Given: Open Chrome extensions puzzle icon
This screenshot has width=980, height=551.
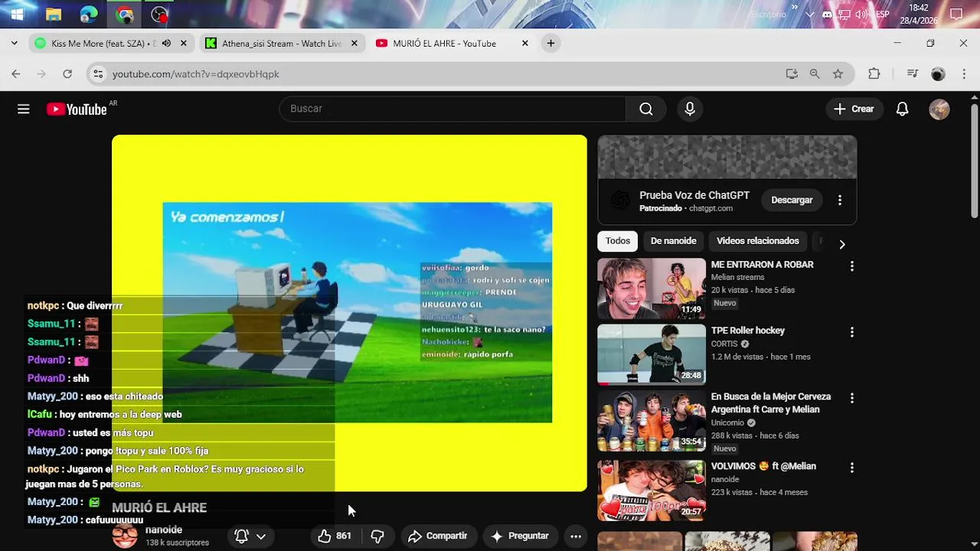Looking at the screenshot, I should coord(874,74).
